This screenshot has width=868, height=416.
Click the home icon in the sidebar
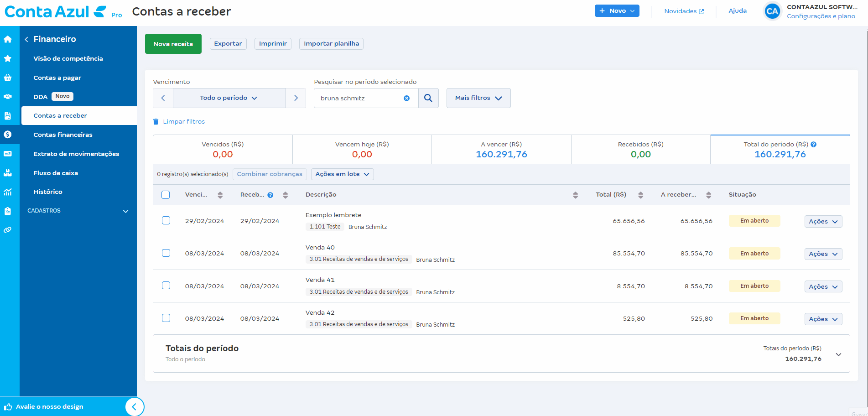(x=8, y=39)
